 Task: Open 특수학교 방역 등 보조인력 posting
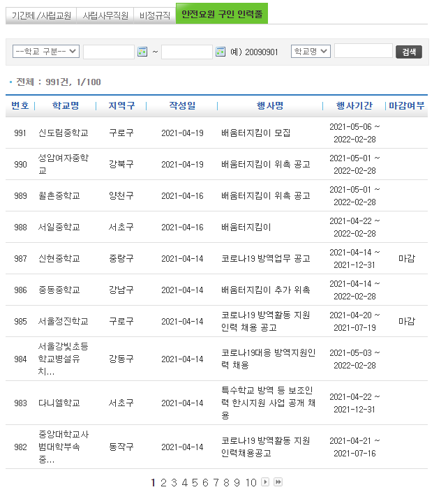pos(268,403)
